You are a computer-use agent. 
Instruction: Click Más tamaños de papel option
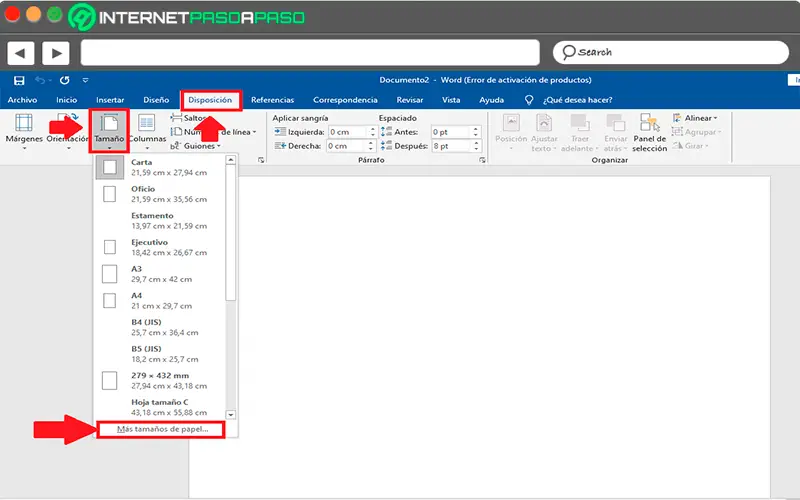coord(161,429)
